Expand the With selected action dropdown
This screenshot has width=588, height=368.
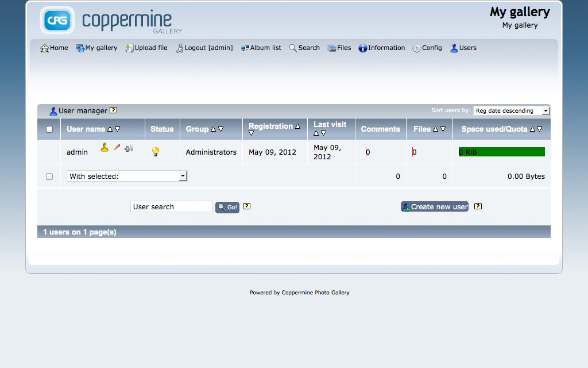point(183,176)
